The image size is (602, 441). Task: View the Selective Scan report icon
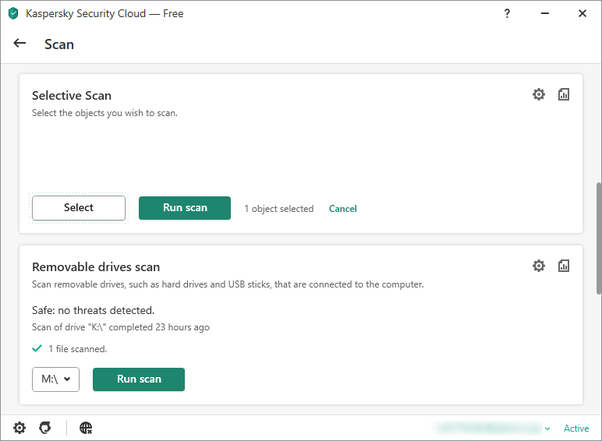[563, 94]
